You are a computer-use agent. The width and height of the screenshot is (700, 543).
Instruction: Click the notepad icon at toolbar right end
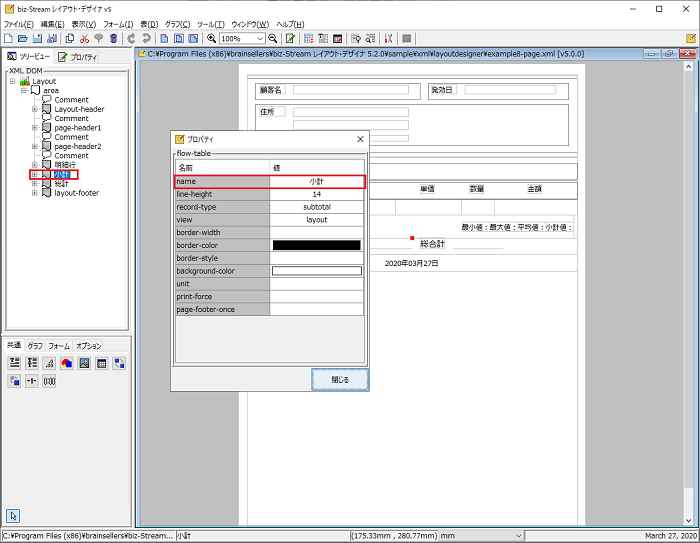click(x=691, y=38)
